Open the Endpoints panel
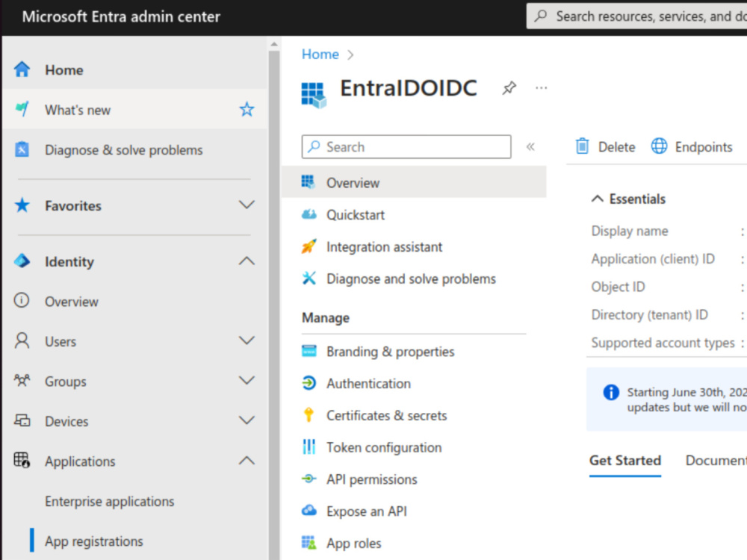The width and height of the screenshot is (747, 560). (704, 147)
